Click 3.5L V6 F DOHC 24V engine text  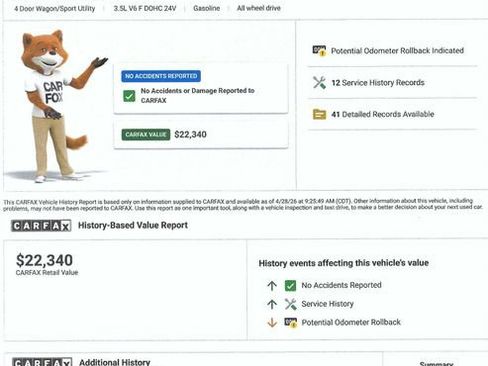145,8
